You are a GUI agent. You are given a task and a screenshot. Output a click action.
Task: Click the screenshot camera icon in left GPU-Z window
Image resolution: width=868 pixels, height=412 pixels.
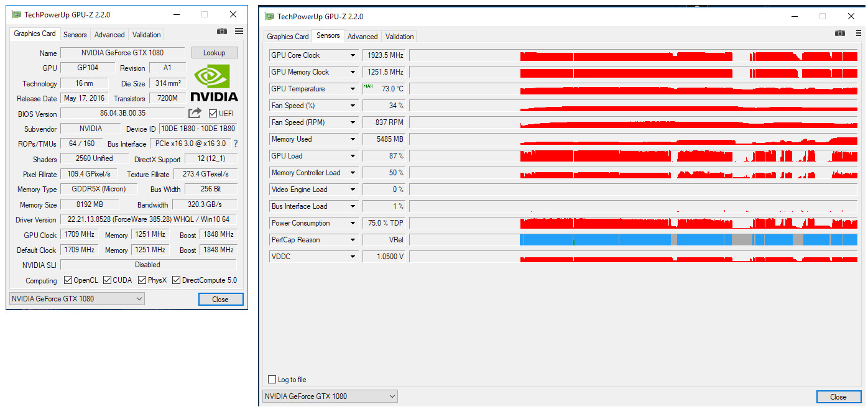tap(222, 31)
